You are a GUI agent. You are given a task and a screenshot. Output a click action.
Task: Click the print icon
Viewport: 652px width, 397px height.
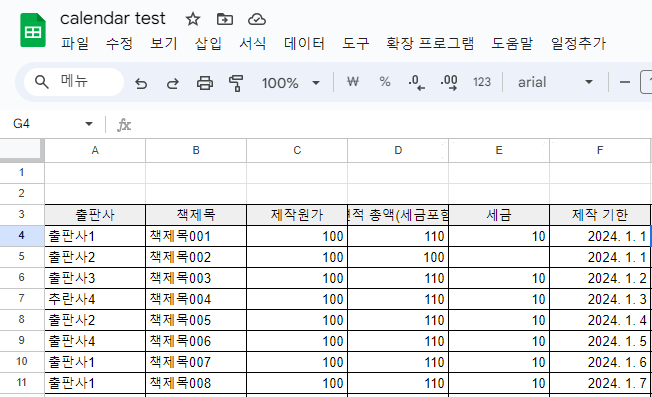[x=205, y=83]
